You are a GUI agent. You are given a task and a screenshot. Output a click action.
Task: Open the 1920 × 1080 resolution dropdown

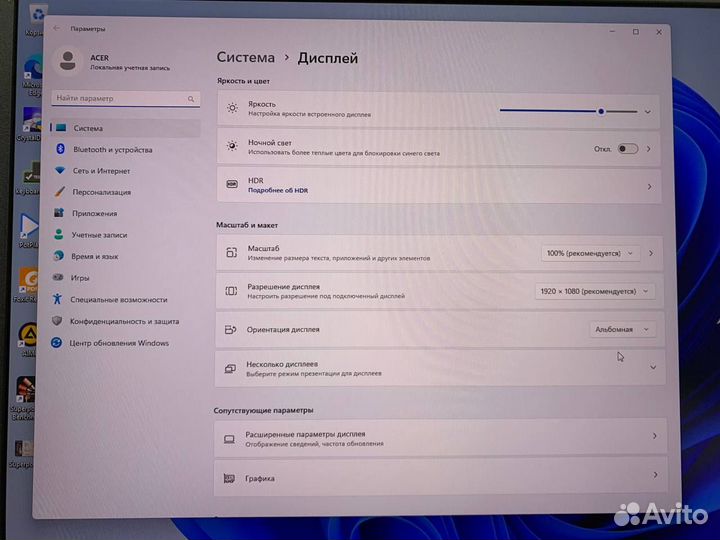(x=596, y=291)
